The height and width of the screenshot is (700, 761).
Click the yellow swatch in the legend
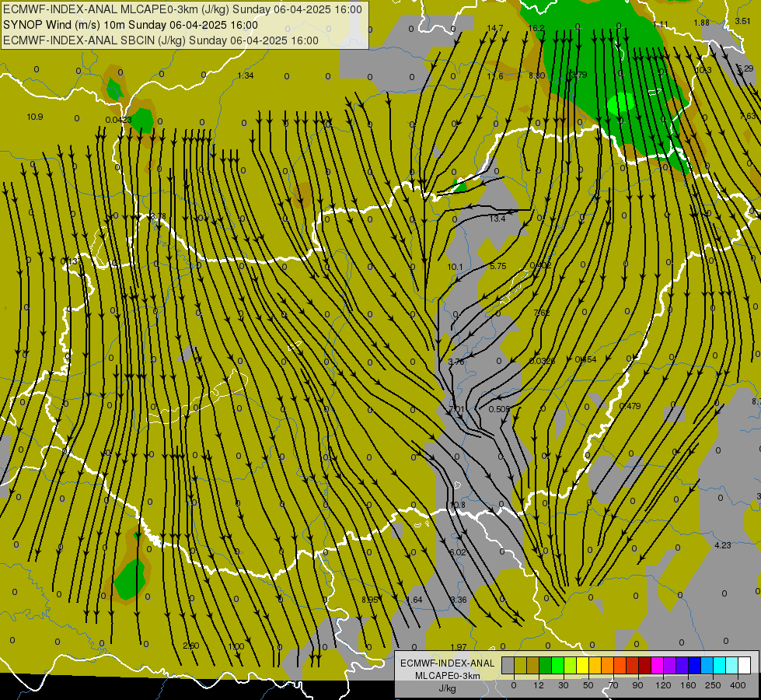[583, 665]
